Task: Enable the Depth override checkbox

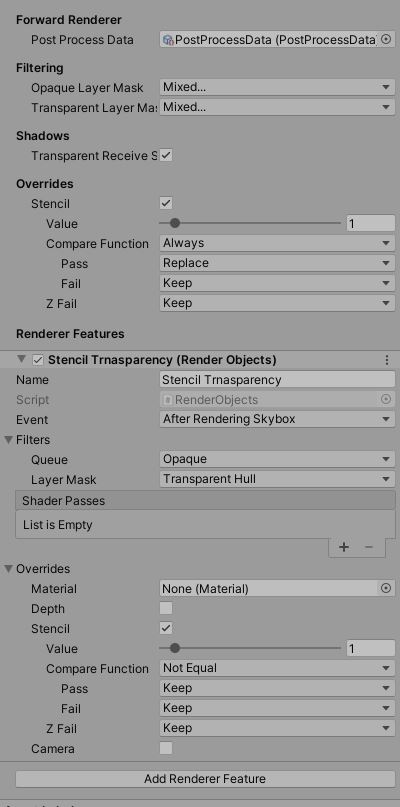Action: (x=166, y=608)
